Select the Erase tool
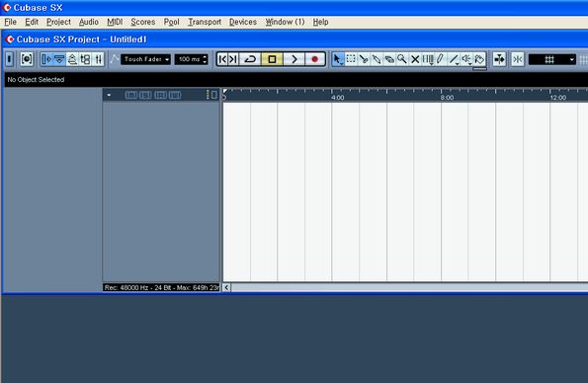This screenshot has width=588, height=383. [389, 59]
